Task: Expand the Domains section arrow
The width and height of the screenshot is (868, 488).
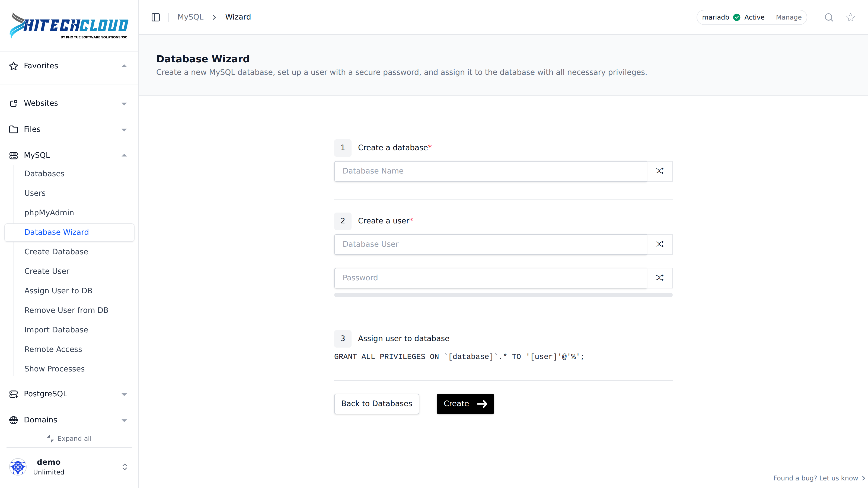Action: click(124, 420)
